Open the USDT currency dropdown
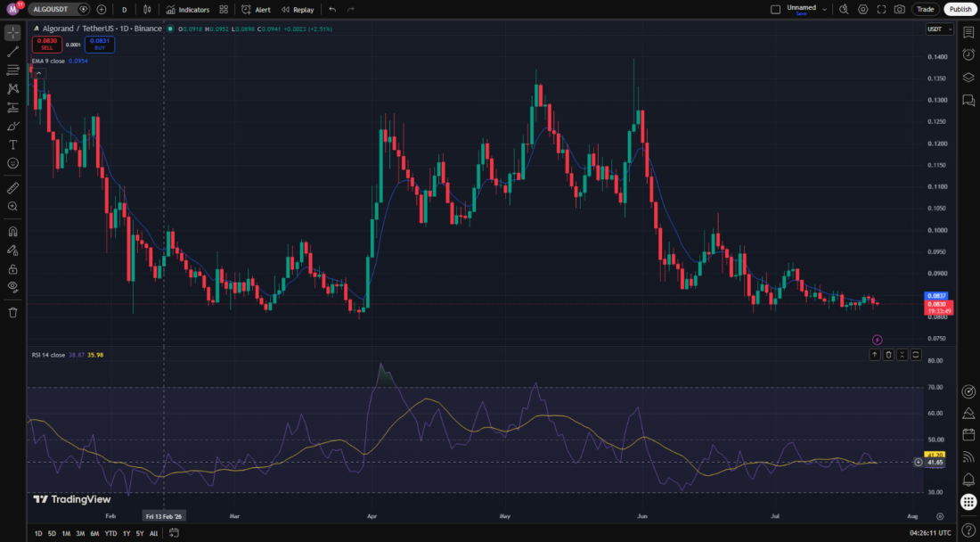The image size is (980, 542). 939,29
